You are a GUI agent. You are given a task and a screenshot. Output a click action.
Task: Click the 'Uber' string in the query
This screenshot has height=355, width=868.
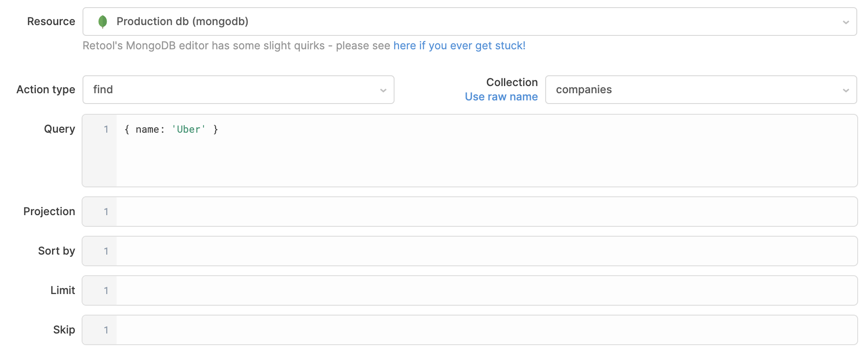(188, 130)
